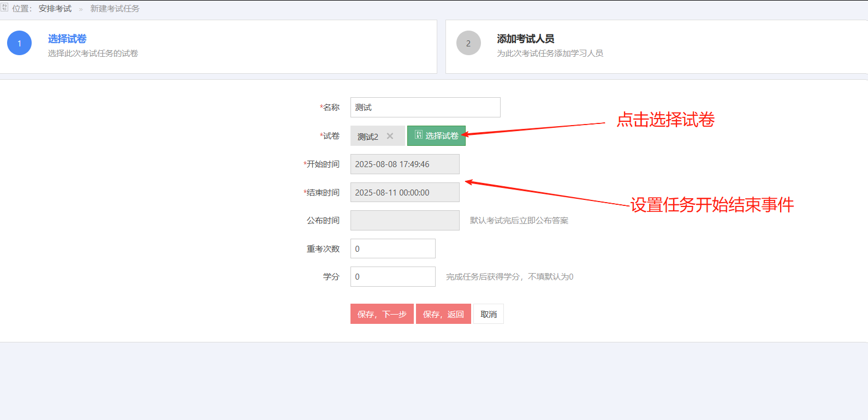This screenshot has height=420, width=868.
Task: Click the hint 默认考试完后立即公布答案
Action: click(x=519, y=221)
